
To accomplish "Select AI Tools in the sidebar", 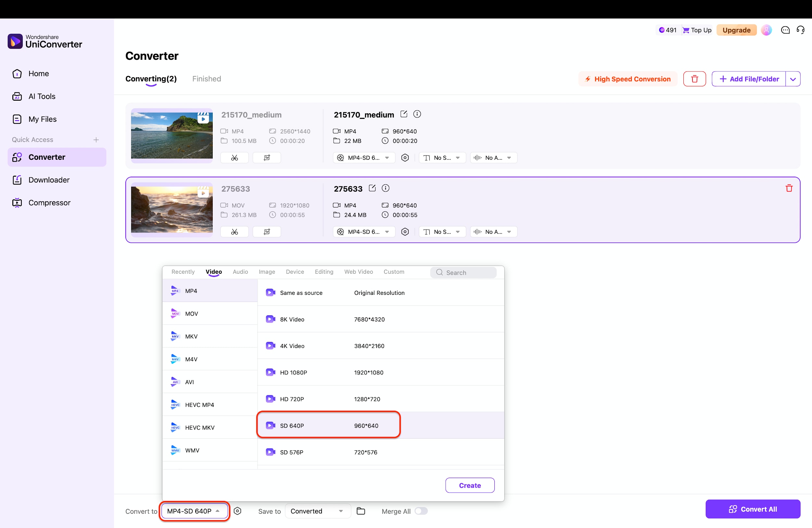I will tap(42, 96).
